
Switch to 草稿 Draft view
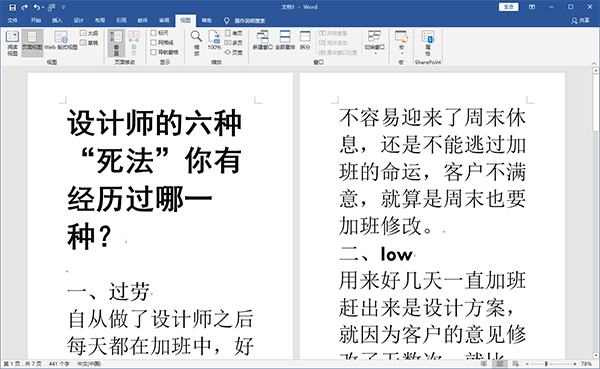coord(89,43)
